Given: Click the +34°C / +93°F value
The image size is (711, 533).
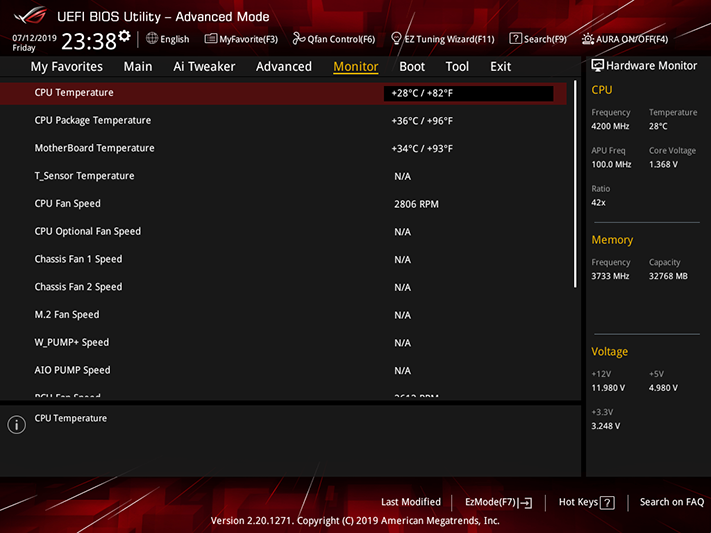Looking at the screenshot, I should [x=422, y=149].
